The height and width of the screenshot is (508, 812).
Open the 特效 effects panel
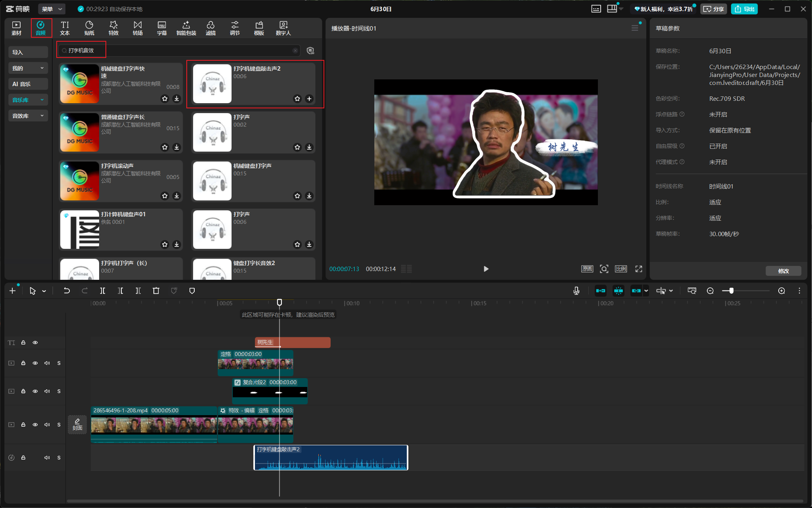tap(113, 28)
